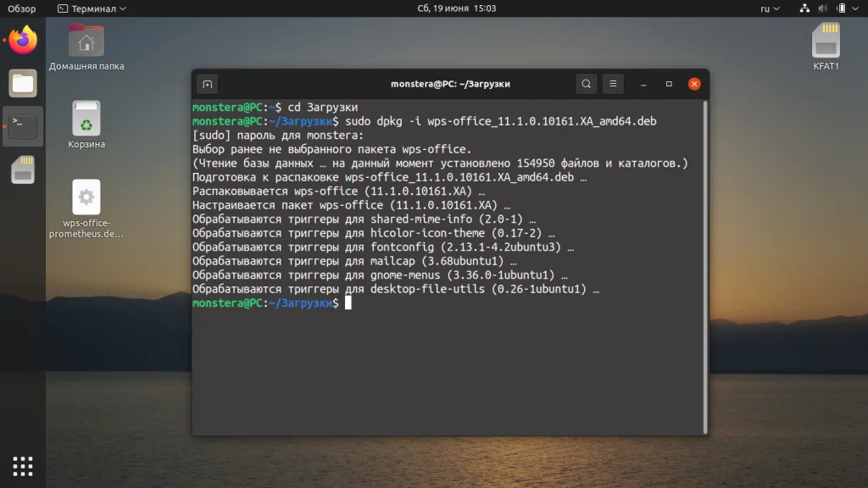Open the KFAT1 drive on desktop

coord(826,47)
